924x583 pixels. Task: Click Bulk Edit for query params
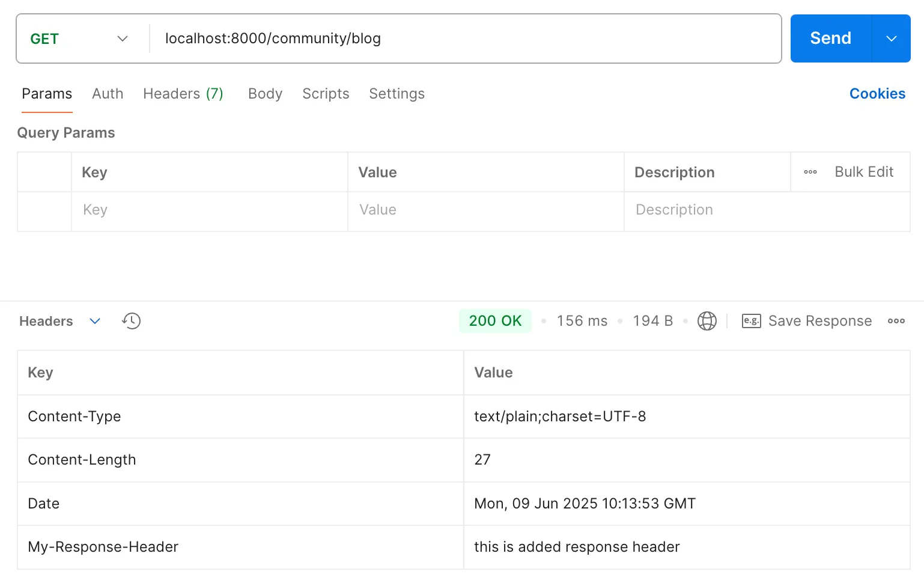pos(864,172)
